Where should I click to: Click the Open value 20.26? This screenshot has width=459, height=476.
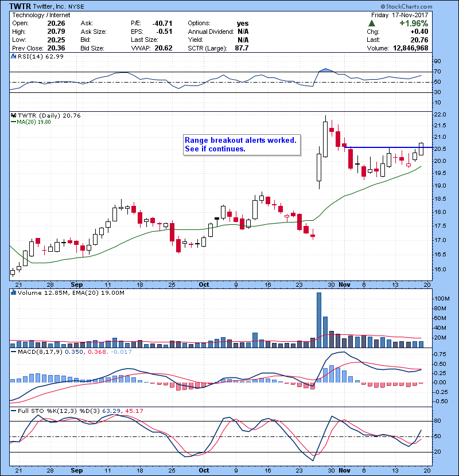tap(56, 24)
